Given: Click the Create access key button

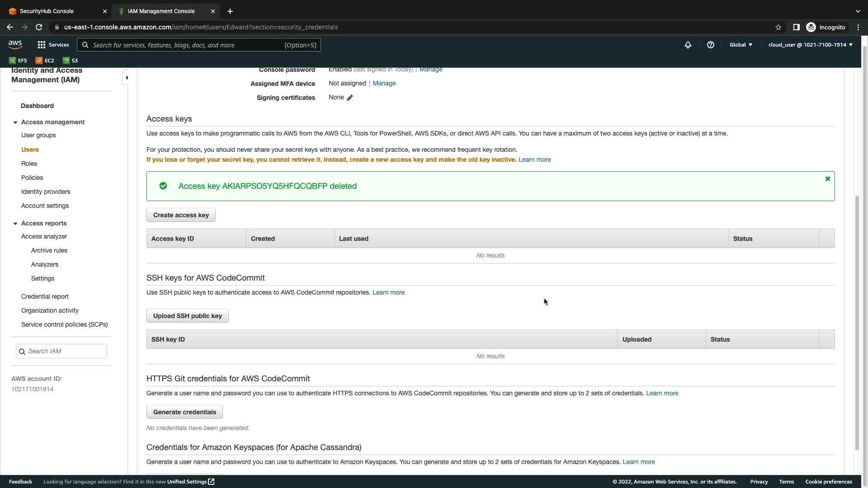Looking at the screenshot, I should 181,215.
